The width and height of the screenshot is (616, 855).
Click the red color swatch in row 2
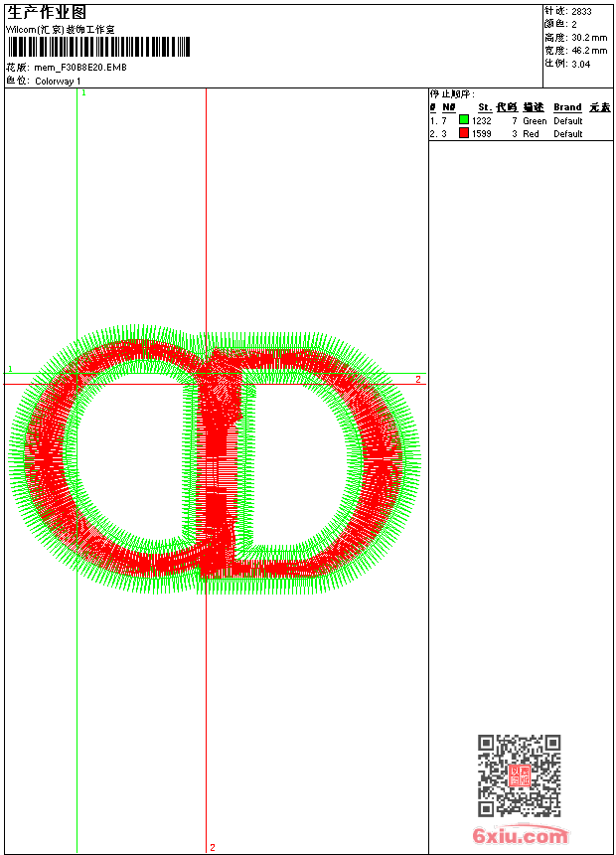(x=464, y=132)
